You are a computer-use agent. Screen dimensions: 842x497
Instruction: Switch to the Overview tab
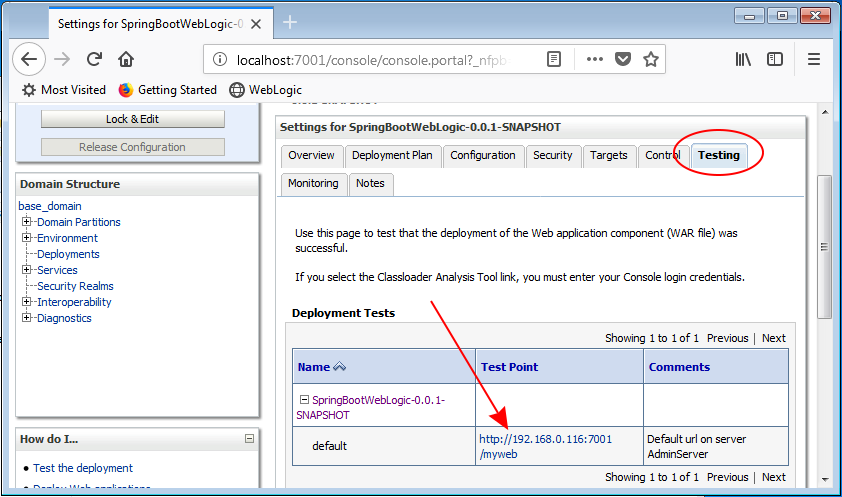311,156
